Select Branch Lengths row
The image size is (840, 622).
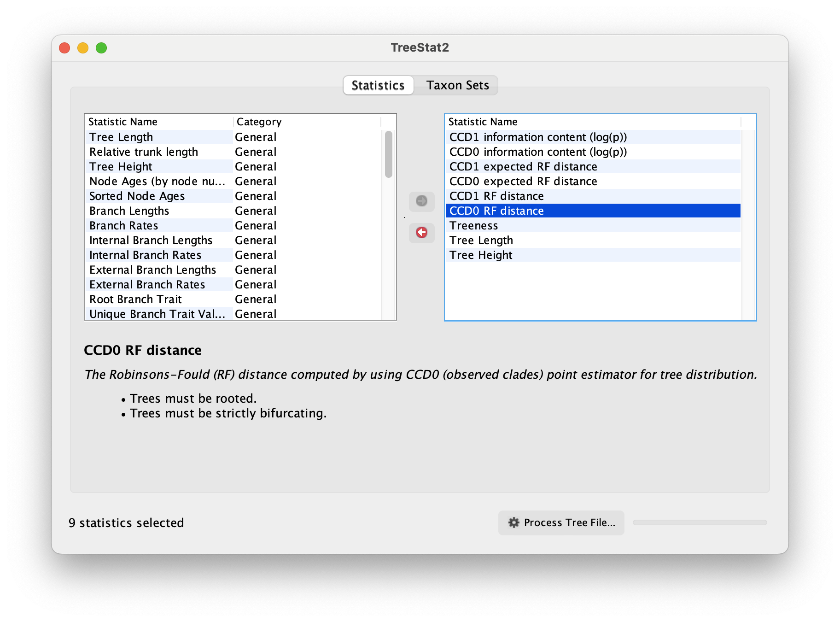(233, 211)
